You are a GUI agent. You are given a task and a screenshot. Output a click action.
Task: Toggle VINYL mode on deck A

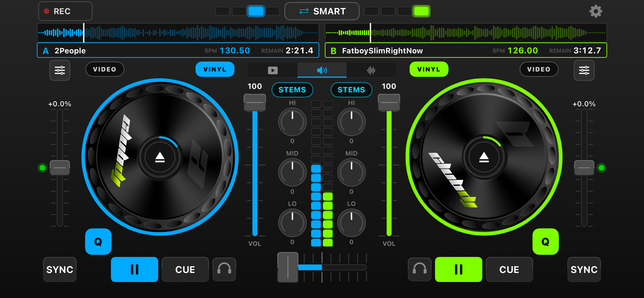[215, 69]
